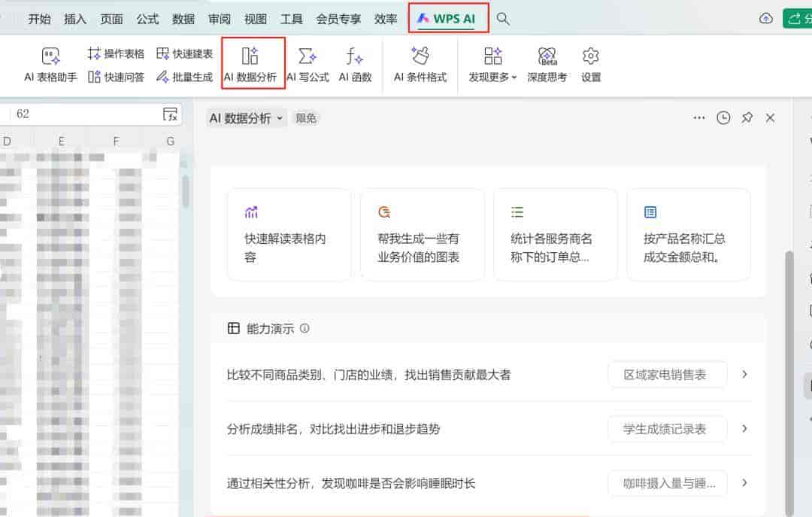This screenshot has width=812, height=517.
Task: Launch the AI 数据分析 tool
Action: tap(250, 64)
